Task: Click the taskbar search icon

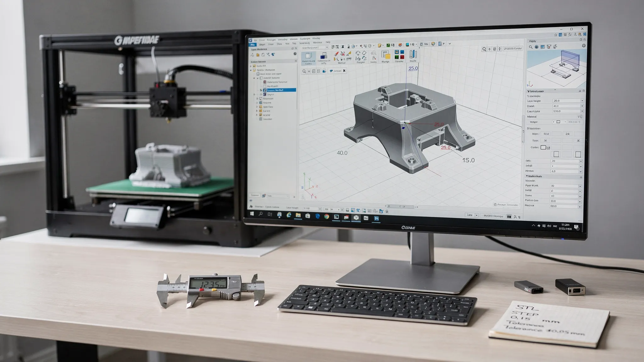Action: point(260,214)
